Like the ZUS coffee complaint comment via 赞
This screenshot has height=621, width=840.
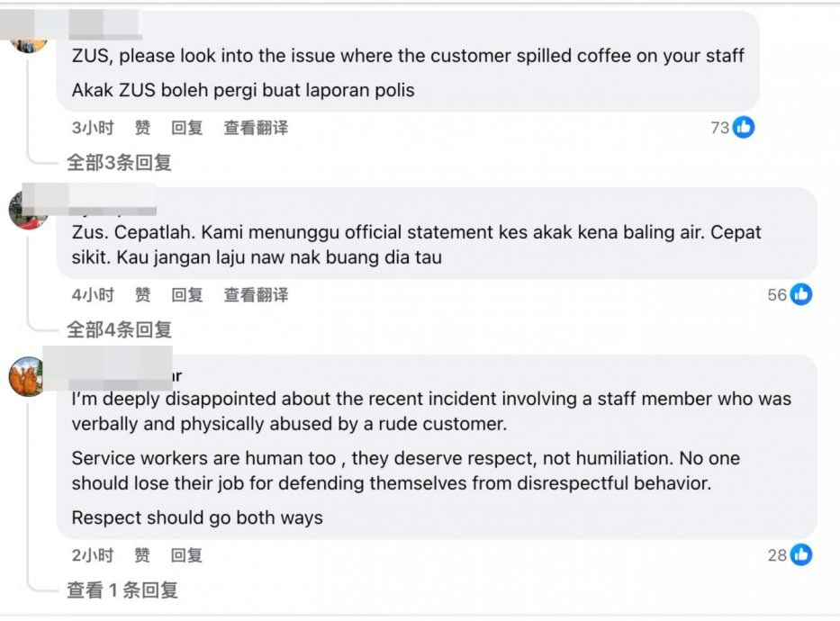point(141,128)
